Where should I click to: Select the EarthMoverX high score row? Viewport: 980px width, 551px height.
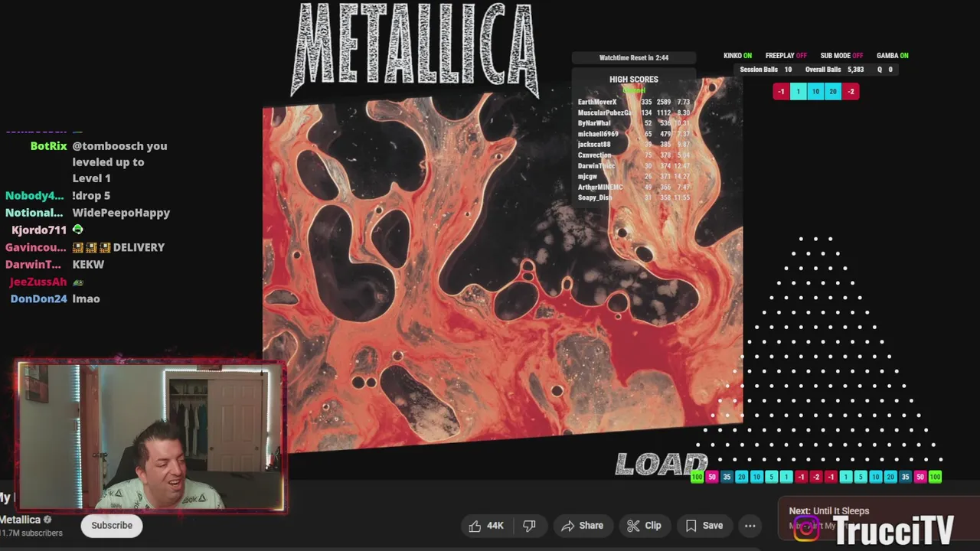click(634, 102)
